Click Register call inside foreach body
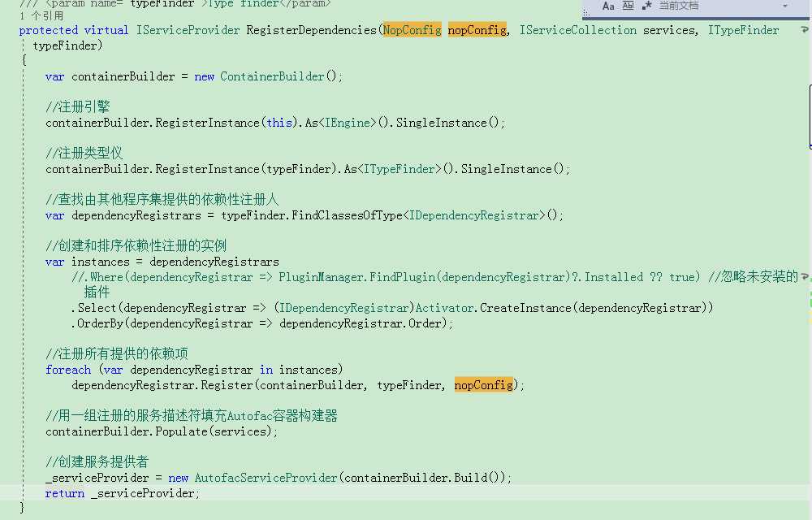Screen dimensions: 812x520 pyautogui.click(x=227, y=385)
